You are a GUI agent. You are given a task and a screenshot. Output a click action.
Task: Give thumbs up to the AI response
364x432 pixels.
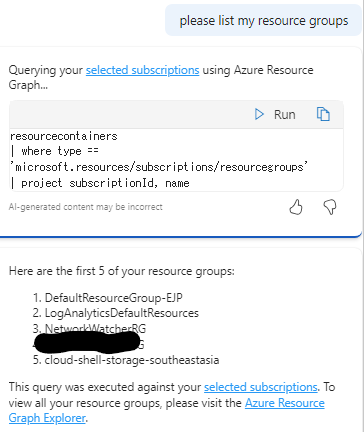296,207
